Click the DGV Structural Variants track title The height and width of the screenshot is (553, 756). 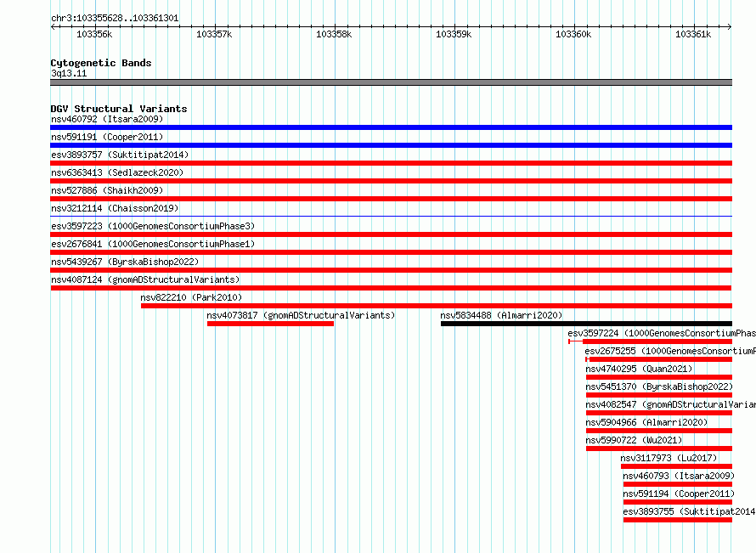point(119,109)
